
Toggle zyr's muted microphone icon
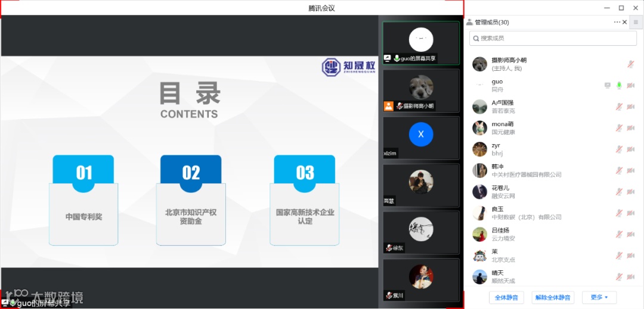(x=619, y=149)
